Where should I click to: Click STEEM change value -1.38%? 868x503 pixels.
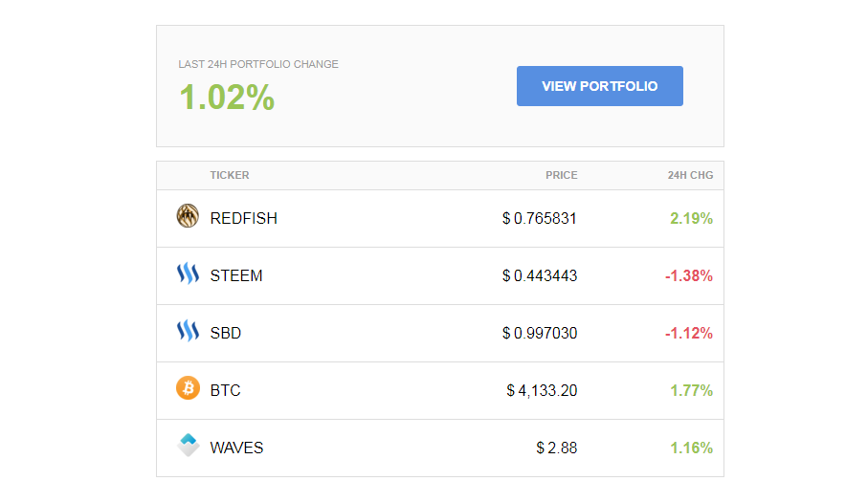point(689,275)
